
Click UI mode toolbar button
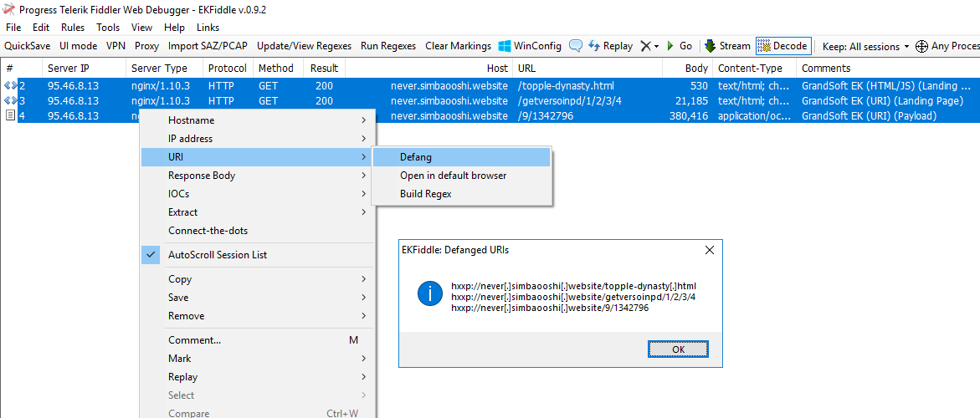point(78,46)
